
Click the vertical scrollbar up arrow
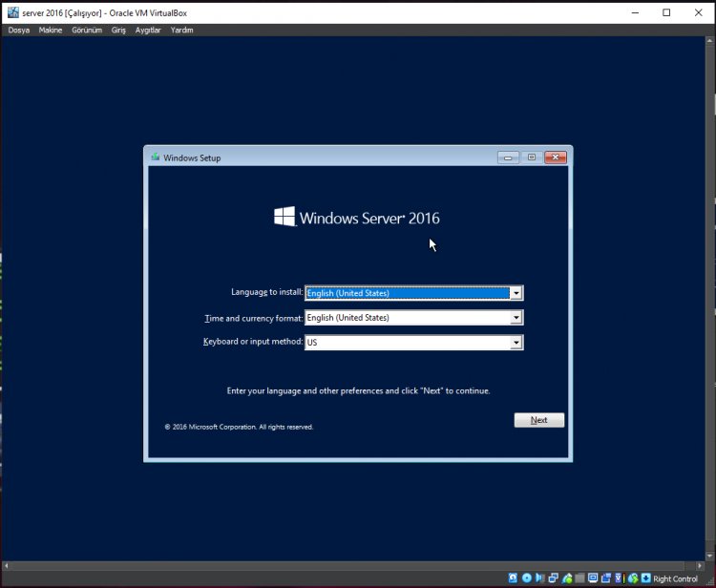pyautogui.click(x=709, y=41)
